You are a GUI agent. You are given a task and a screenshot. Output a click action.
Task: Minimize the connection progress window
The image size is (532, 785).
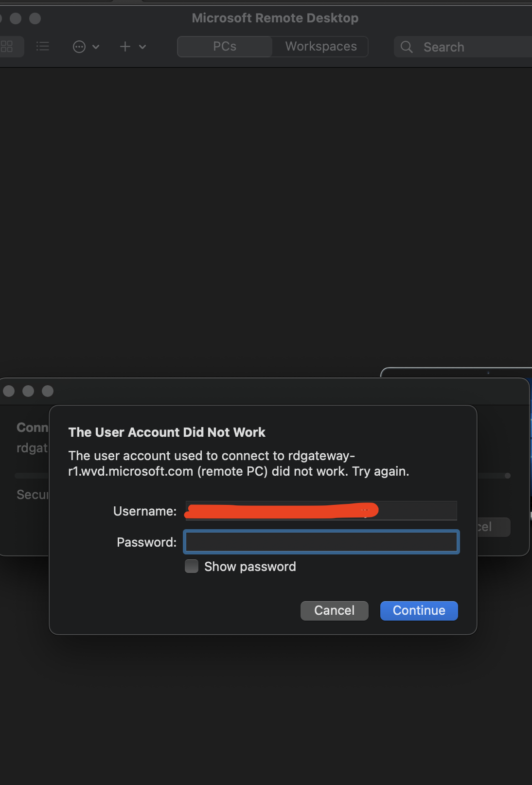click(28, 391)
